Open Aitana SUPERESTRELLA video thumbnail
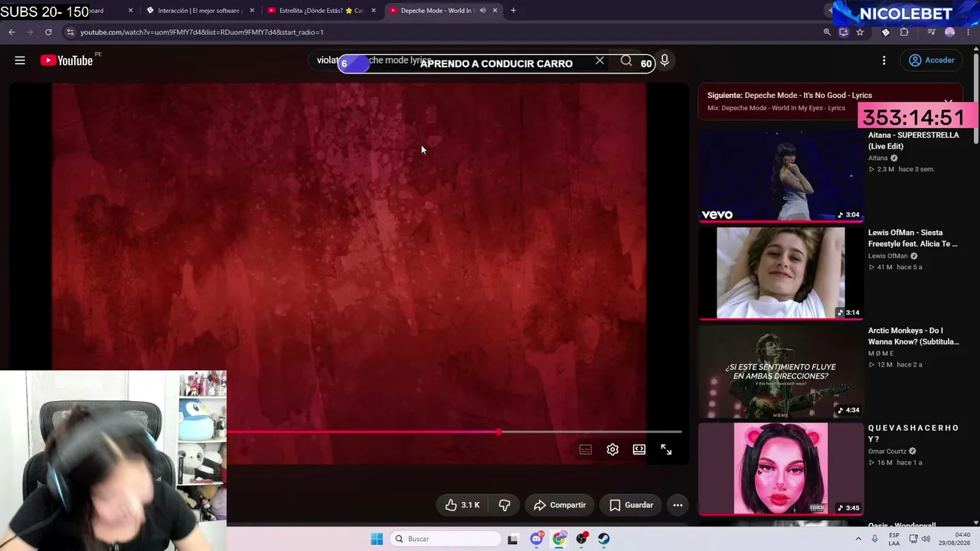The height and width of the screenshot is (551, 980). (x=781, y=175)
